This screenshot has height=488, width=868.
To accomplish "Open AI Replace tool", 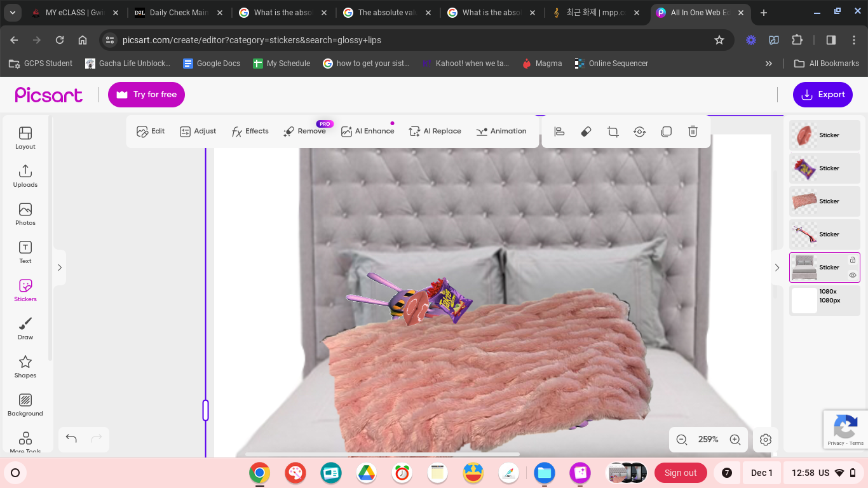I will pyautogui.click(x=435, y=131).
